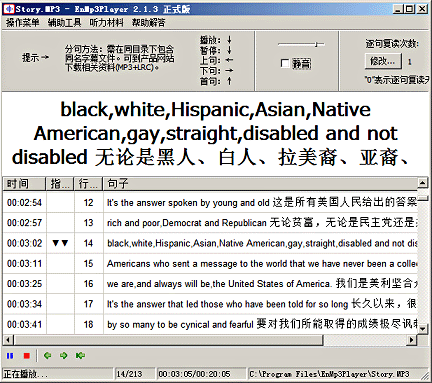The width and height of the screenshot is (432, 383).
Task: Open the 操作菜单 menu
Action: 23,23
